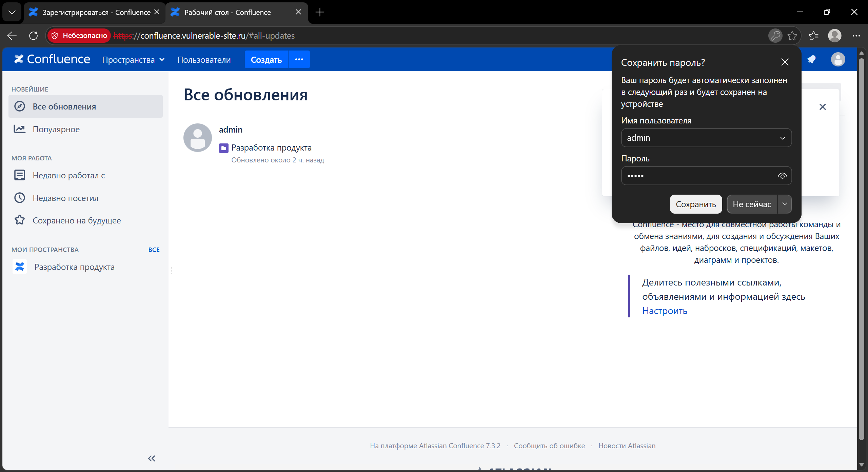Click admin avatar image in updates feed

(x=198, y=138)
